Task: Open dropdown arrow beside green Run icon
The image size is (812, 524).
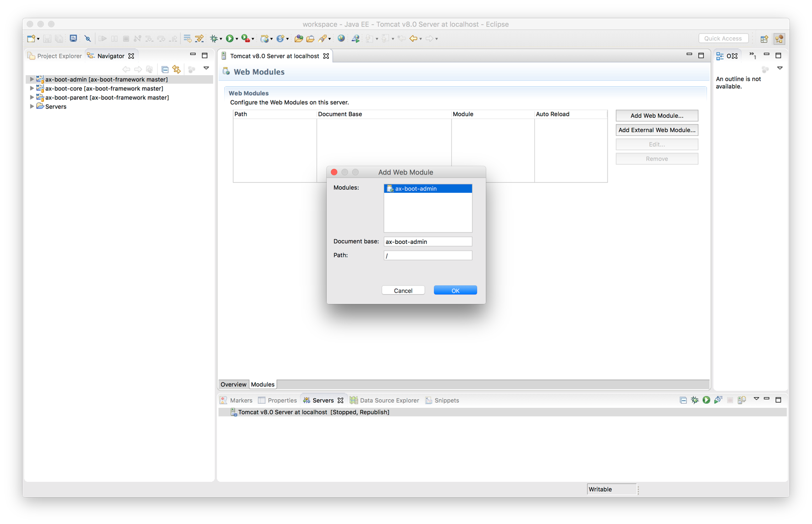Action: point(236,39)
